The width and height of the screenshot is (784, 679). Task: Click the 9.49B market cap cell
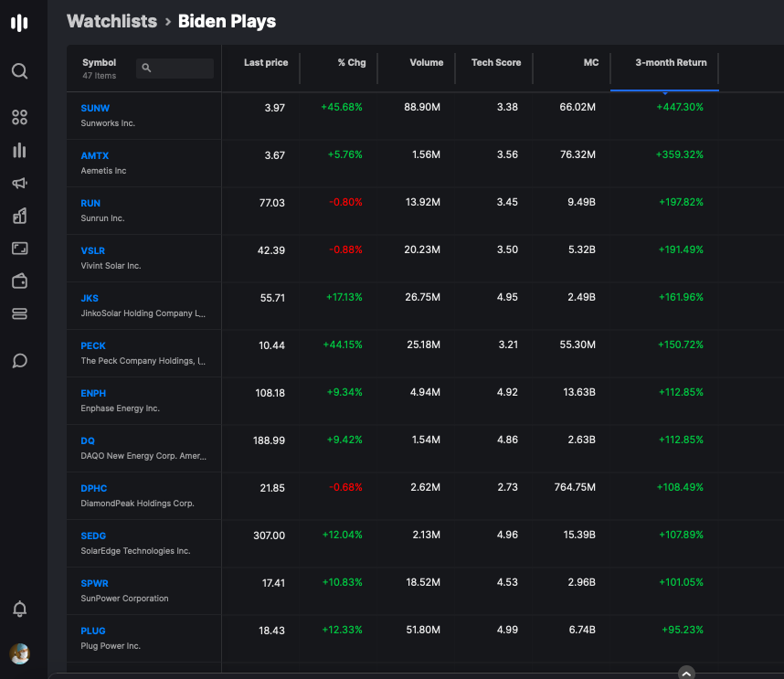pos(581,202)
